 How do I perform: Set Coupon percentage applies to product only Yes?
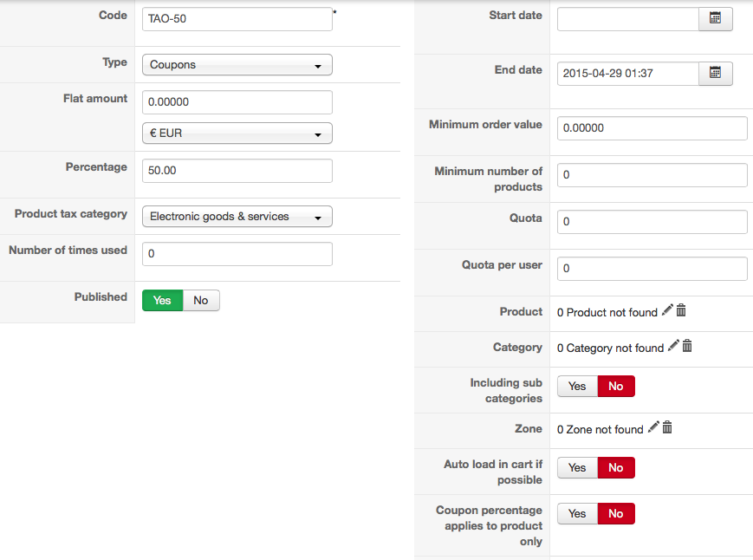tap(577, 514)
